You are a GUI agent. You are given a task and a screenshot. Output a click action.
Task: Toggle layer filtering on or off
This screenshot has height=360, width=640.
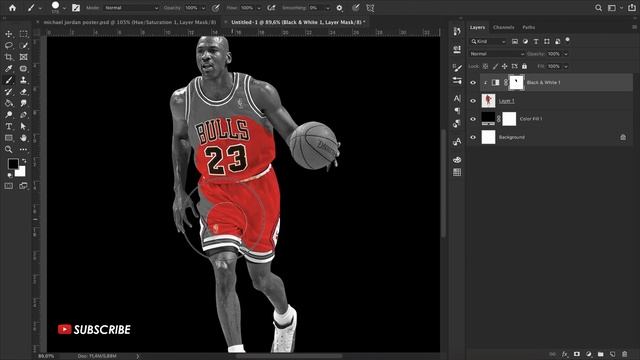(x=567, y=40)
